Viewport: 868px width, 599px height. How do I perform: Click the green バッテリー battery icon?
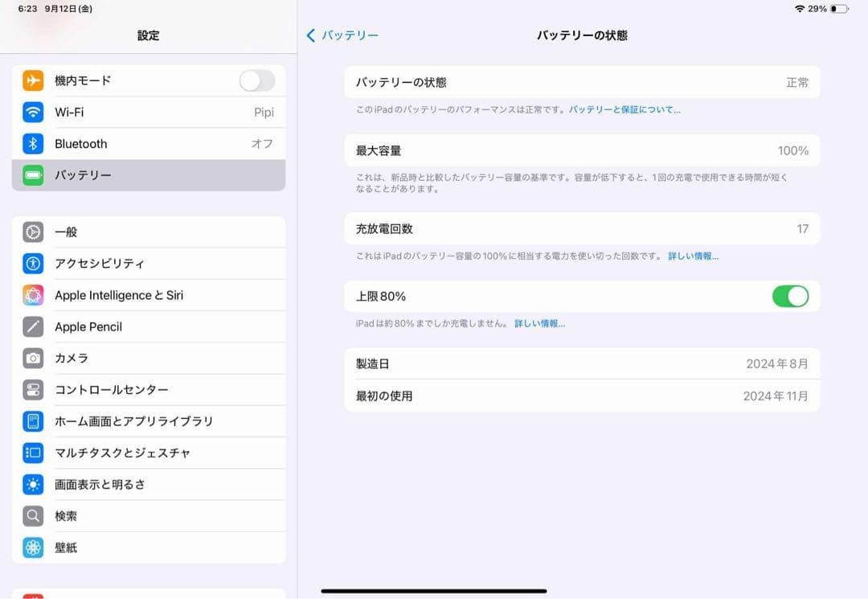click(x=33, y=174)
